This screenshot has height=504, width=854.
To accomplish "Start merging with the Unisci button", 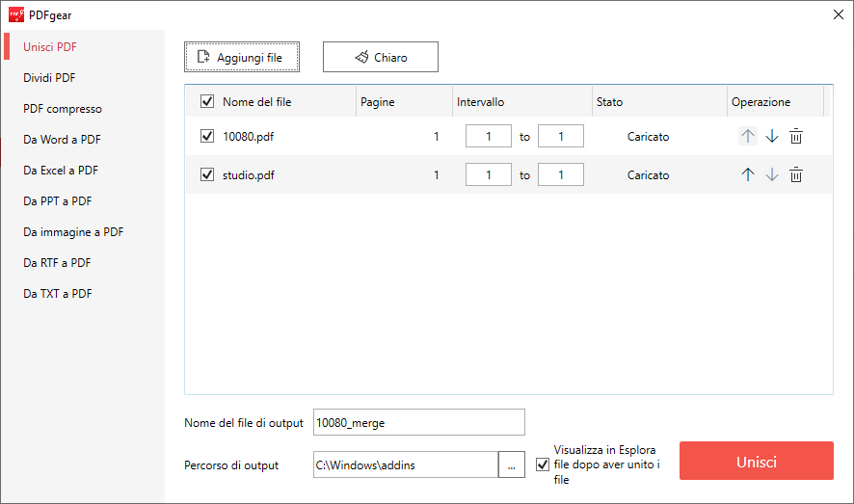I will point(756,462).
